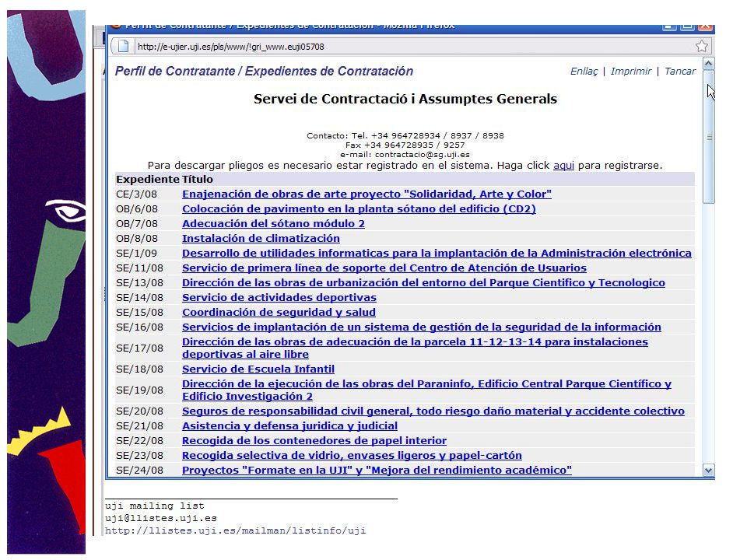Open Desarrollo de utilidades informaticas link
747x560 pixels.
coord(437,254)
